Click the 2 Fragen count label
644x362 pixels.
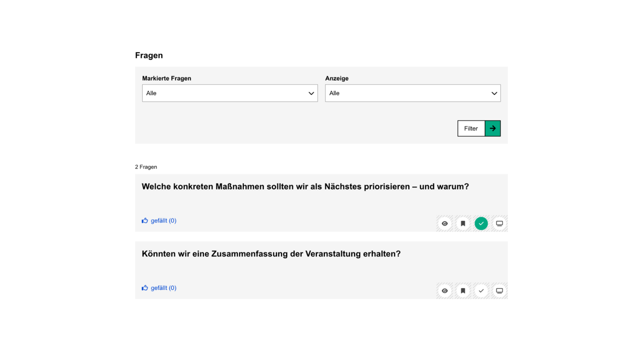click(146, 167)
